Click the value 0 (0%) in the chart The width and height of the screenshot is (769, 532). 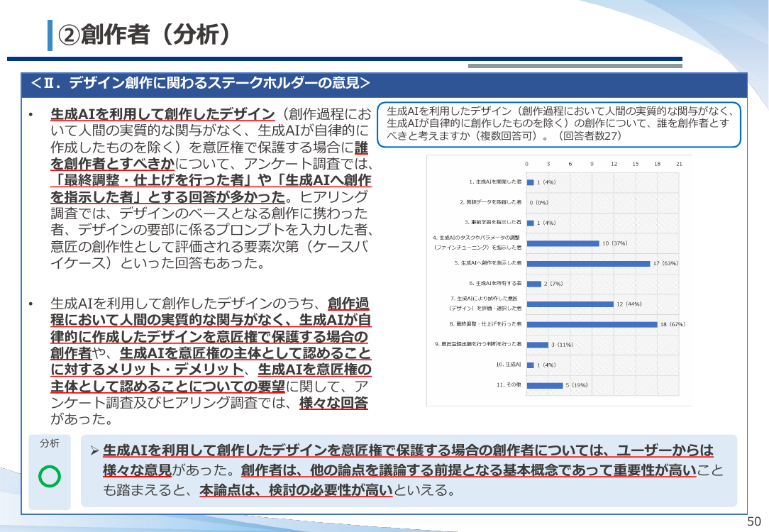(x=539, y=202)
